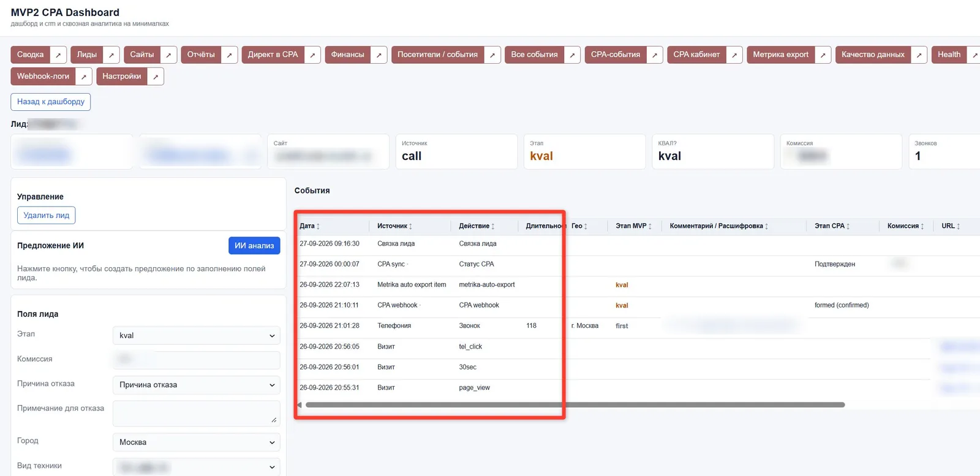Viewport: 980px width, 476px height.
Task: Expand the Причина отказа dropdown
Action: 197,385
